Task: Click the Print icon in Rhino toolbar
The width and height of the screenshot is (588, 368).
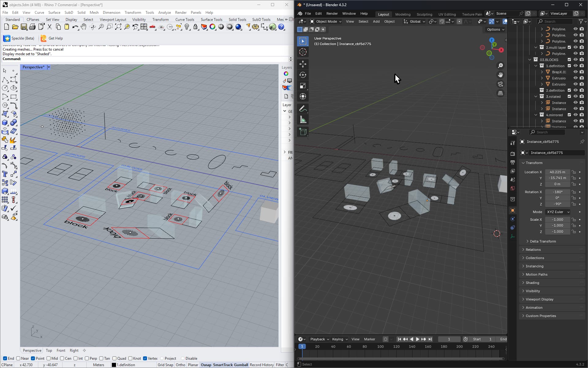Action: (x=32, y=27)
